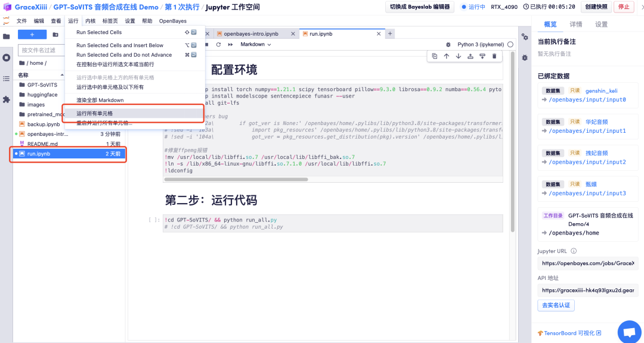Choose Run Selected Cells menu item
Viewport: 644px width, 343px height.
tap(135, 32)
